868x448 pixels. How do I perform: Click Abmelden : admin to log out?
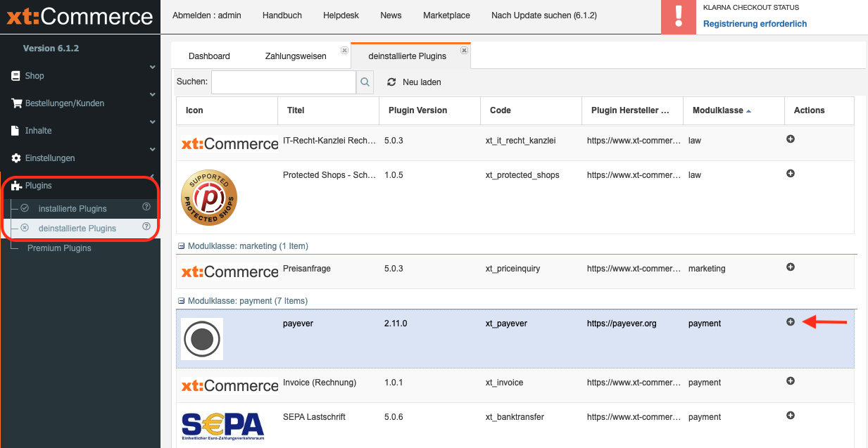click(207, 15)
